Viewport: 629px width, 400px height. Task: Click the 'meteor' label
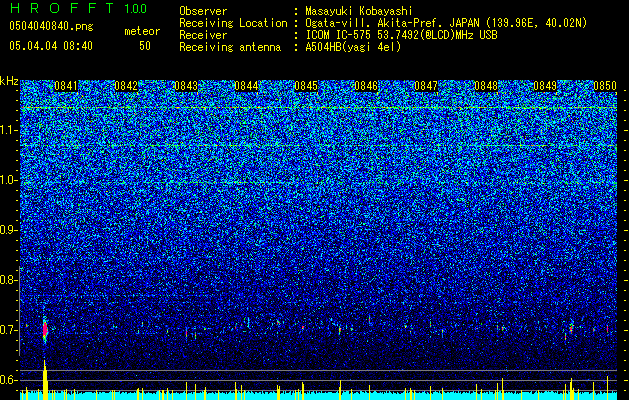(x=142, y=31)
